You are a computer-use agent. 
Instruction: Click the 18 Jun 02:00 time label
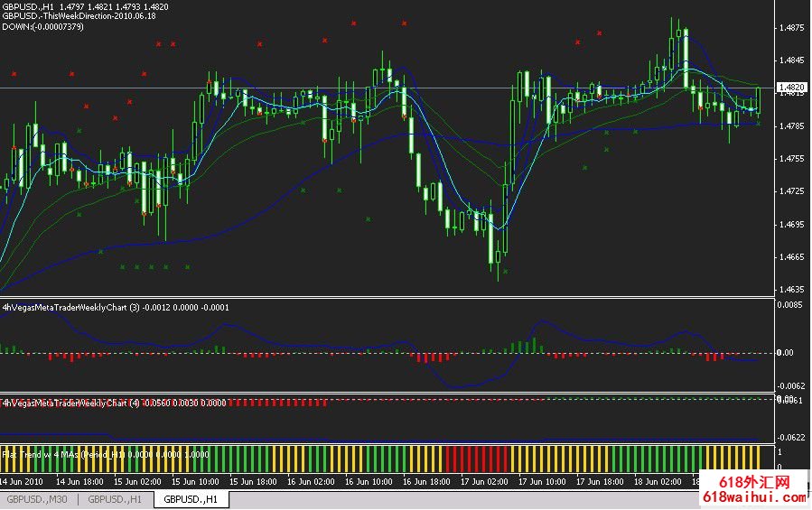tap(658, 481)
